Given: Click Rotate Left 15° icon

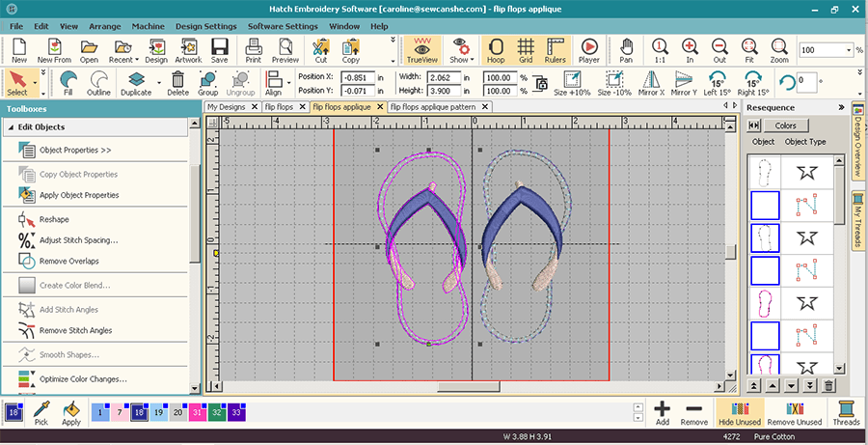Looking at the screenshot, I should click(719, 83).
